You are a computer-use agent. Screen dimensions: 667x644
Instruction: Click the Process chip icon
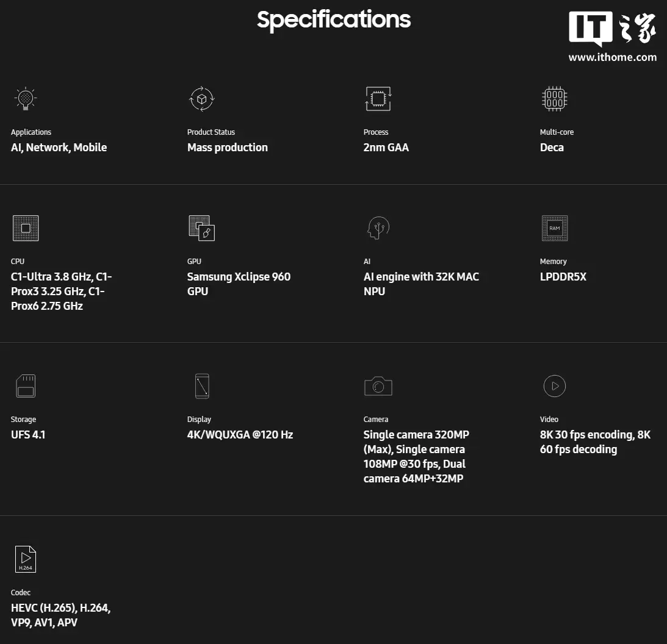[x=378, y=98]
